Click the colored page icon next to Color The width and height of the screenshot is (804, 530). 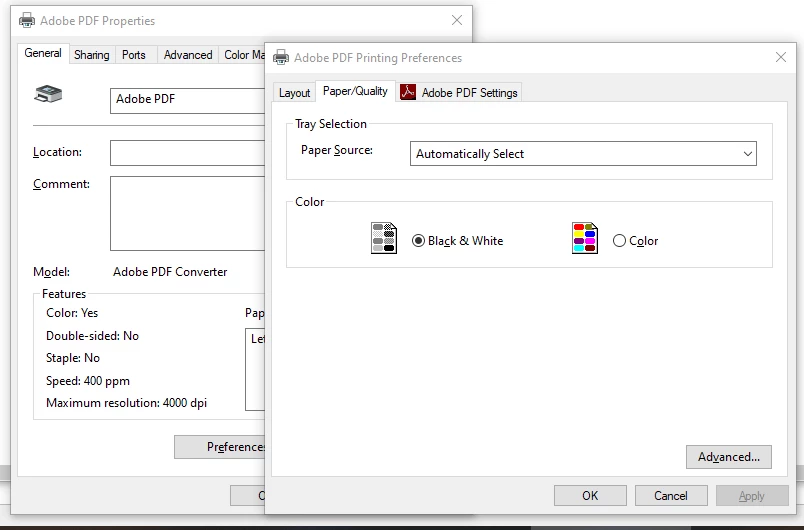coord(585,238)
